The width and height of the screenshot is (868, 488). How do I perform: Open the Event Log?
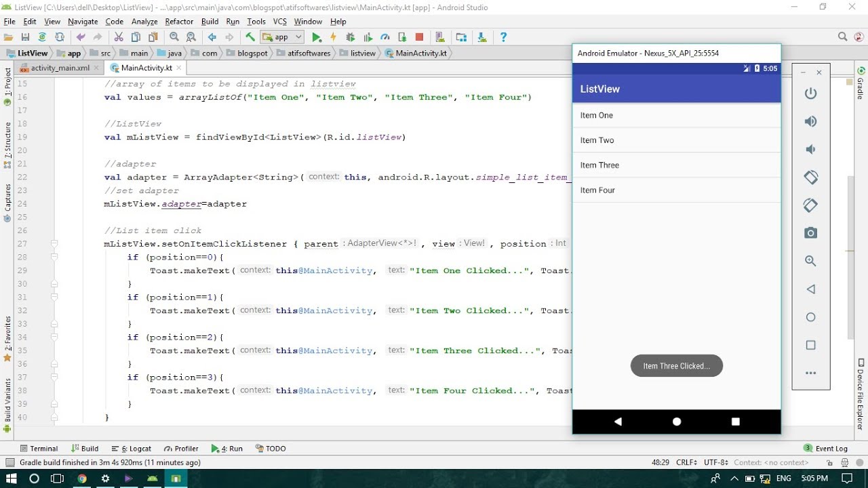click(825, 448)
